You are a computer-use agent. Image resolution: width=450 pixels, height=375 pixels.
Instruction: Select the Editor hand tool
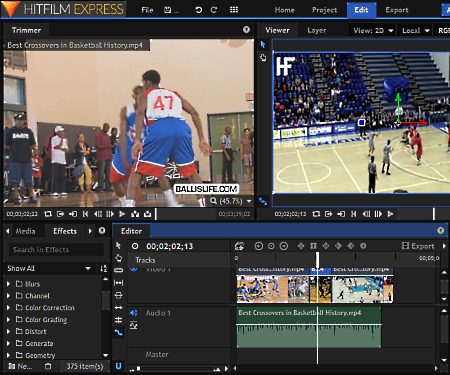tap(118, 258)
